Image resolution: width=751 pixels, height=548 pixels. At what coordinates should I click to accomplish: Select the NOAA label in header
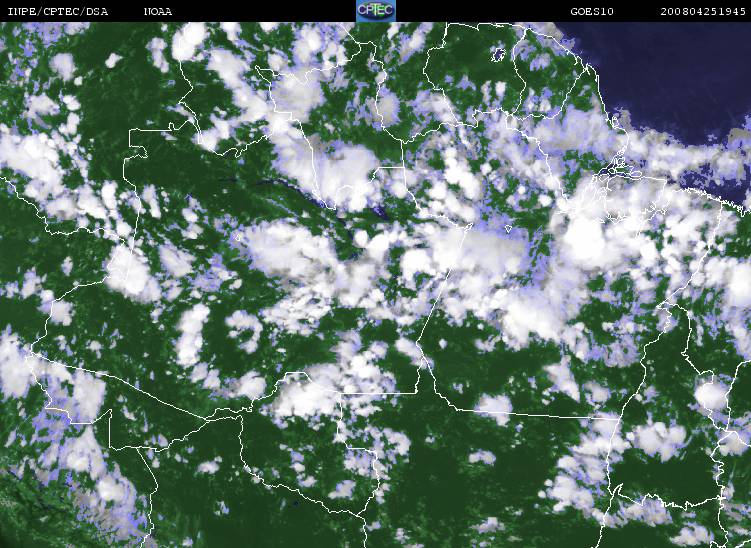pyautogui.click(x=158, y=11)
